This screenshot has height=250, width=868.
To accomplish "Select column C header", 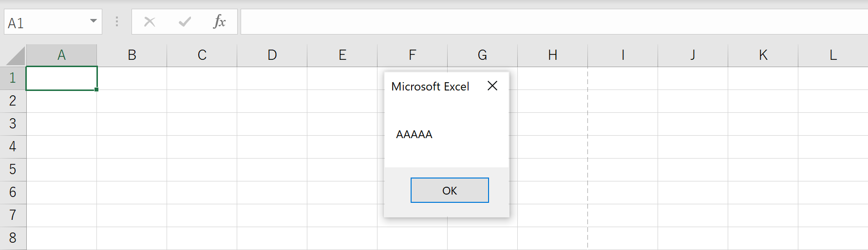I will [202, 55].
